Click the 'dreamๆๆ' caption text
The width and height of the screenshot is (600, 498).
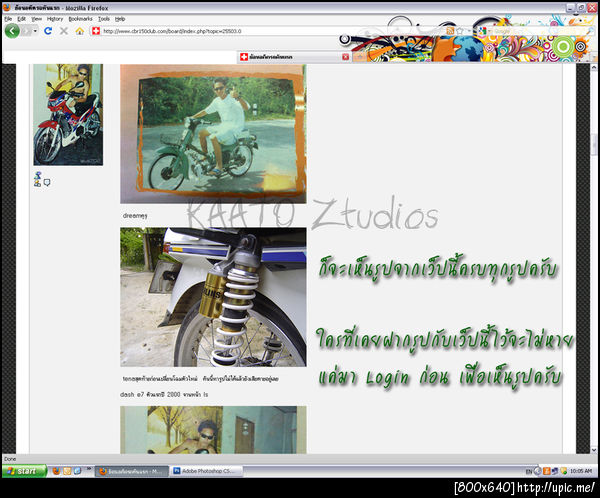coord(135,216)
